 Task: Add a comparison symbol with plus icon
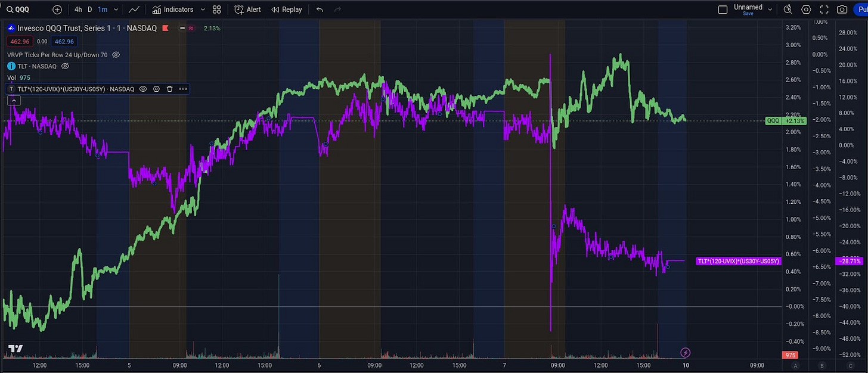click(x=57, y=10)
